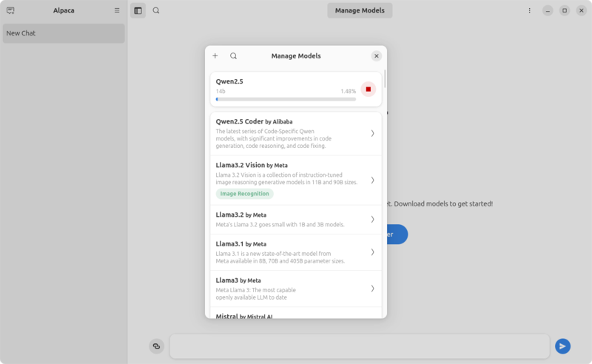Select the New Chat sidebar entry
592x364 pixels.
pyautogui.click(x=64, y=33)
